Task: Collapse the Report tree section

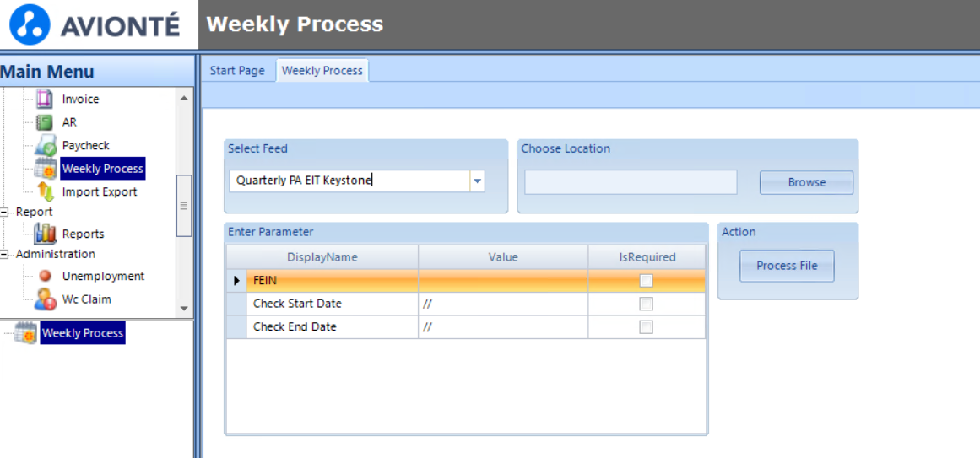Action: pos(6,212)
